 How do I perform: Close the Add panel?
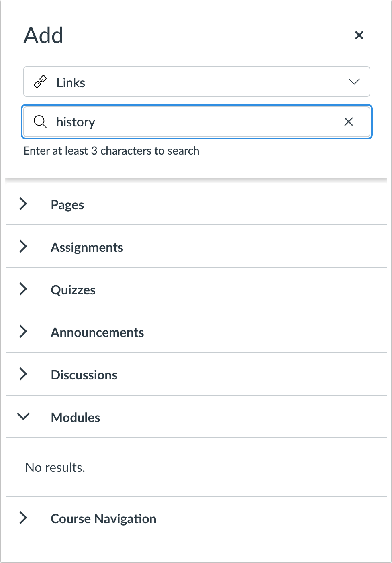coord(359,35)
